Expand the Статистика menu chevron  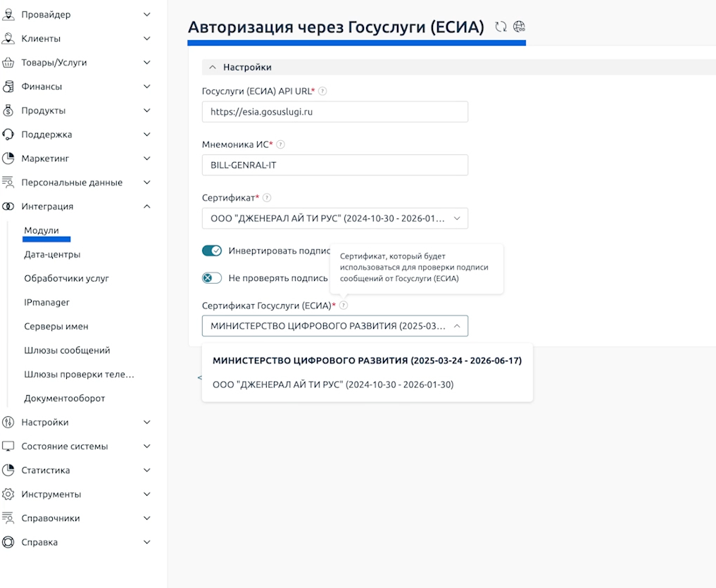(147, 470)
